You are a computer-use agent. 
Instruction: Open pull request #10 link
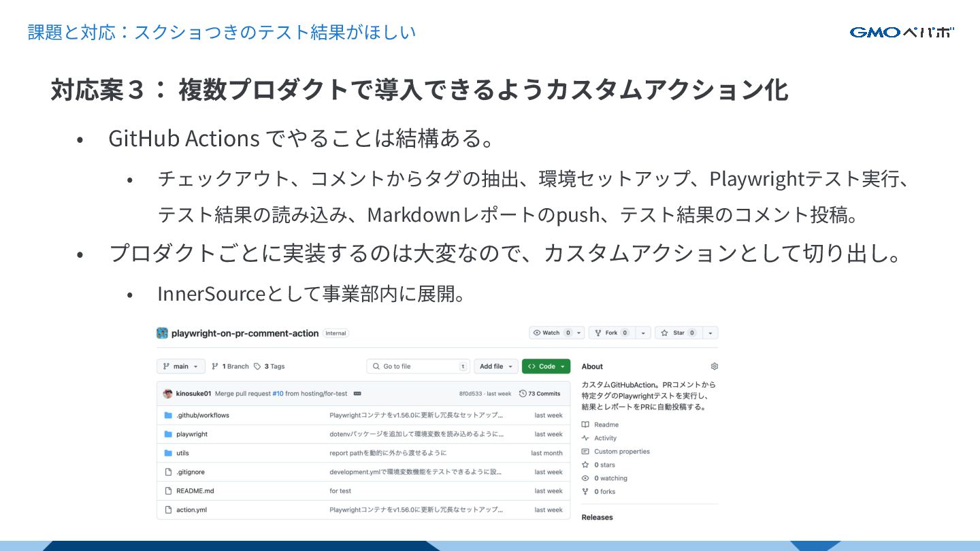(278, 393)
